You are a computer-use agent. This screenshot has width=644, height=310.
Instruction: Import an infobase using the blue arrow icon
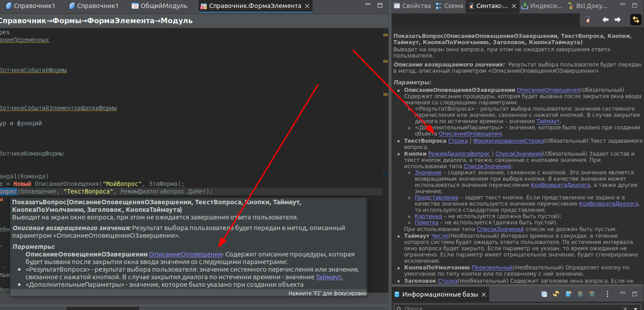pyautogui.click(x=580, y=294)
